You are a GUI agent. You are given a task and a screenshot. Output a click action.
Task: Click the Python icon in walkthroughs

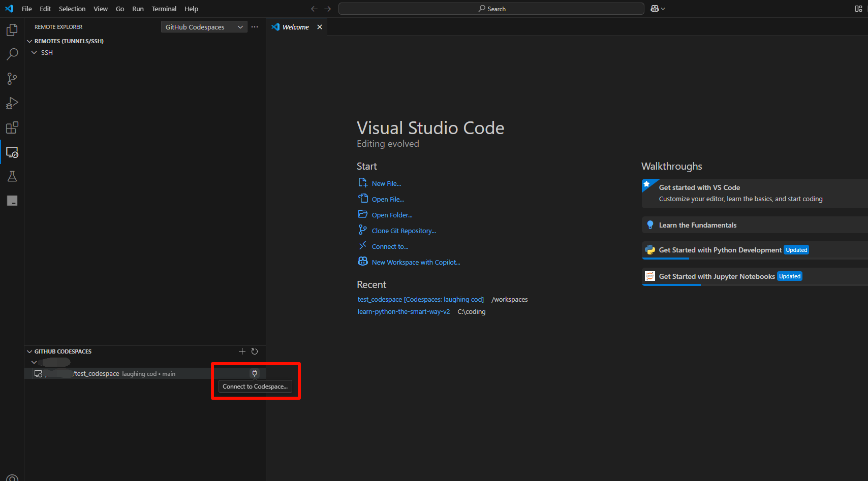(650, 250)
